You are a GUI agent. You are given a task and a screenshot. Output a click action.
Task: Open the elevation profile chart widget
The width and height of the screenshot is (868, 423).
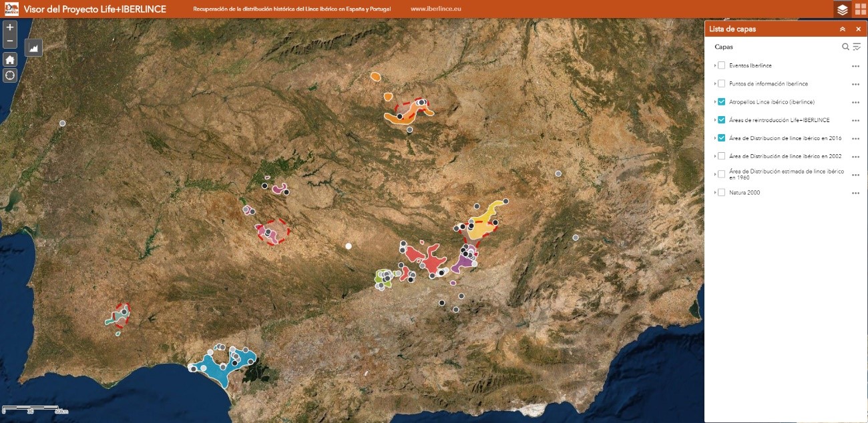tap(33, 47)
